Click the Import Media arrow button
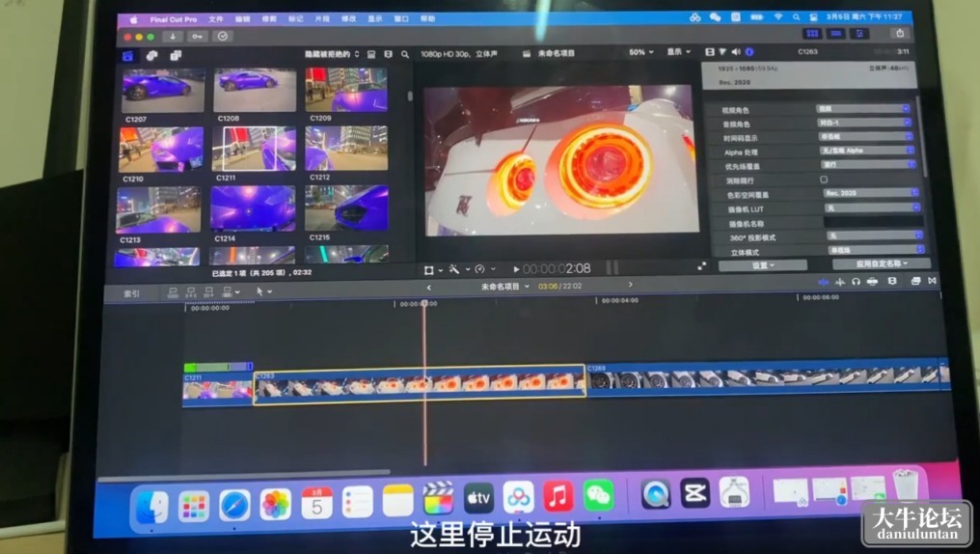 (x=173, y=37)
